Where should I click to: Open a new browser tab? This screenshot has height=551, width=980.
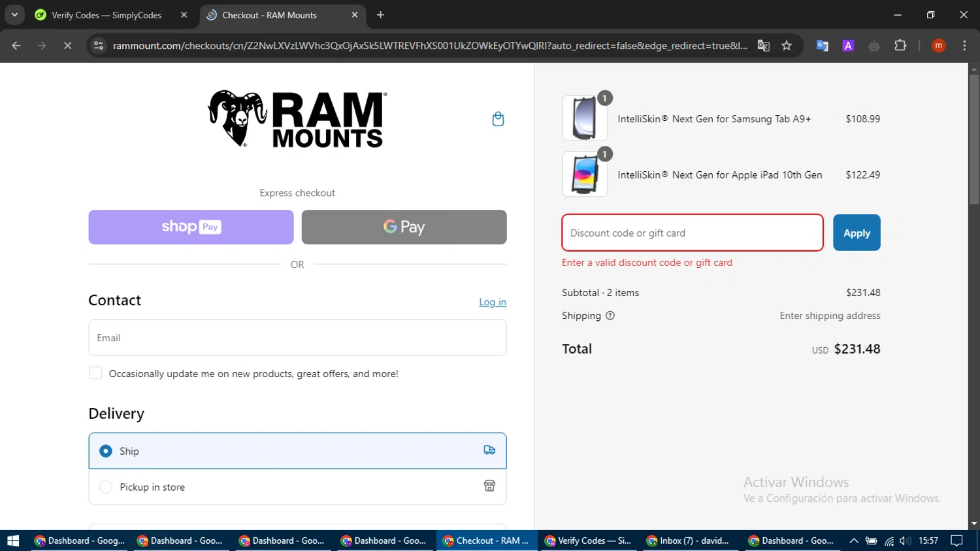coord(380,15)
